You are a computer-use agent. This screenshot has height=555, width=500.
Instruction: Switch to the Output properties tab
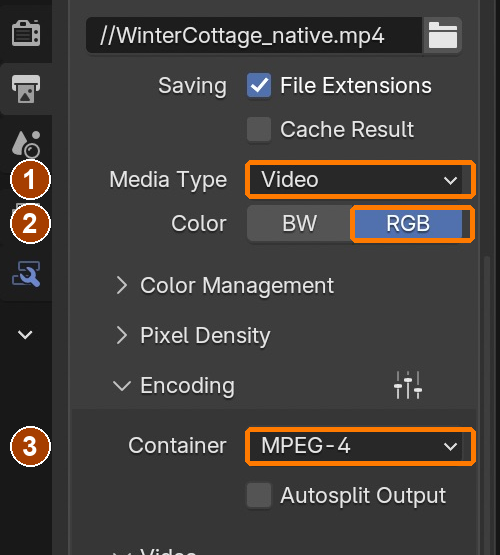26,88
